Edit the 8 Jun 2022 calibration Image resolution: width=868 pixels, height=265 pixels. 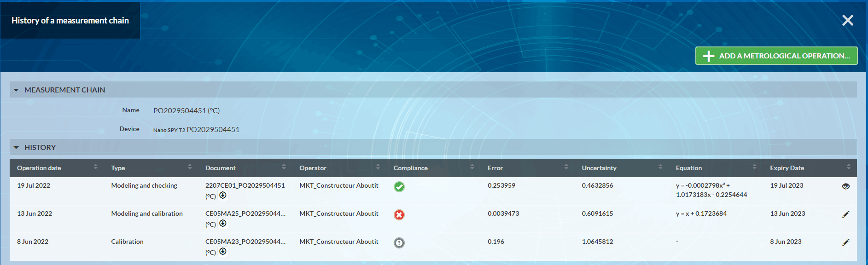pos(845,242)
